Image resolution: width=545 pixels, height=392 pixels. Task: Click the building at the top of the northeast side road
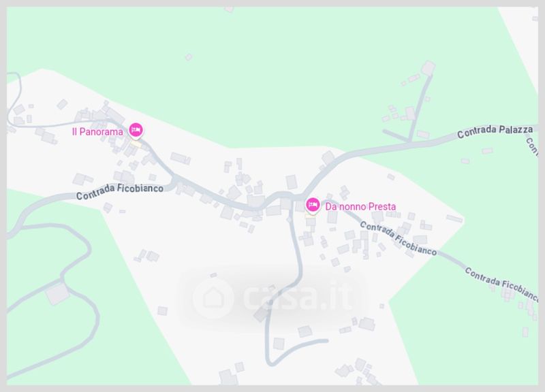[428, 67]
